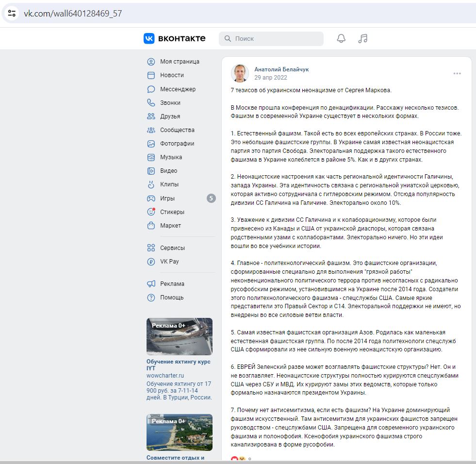The image size is (476, 464).
Task: Click the News feed icon
Action: [151, 75]
